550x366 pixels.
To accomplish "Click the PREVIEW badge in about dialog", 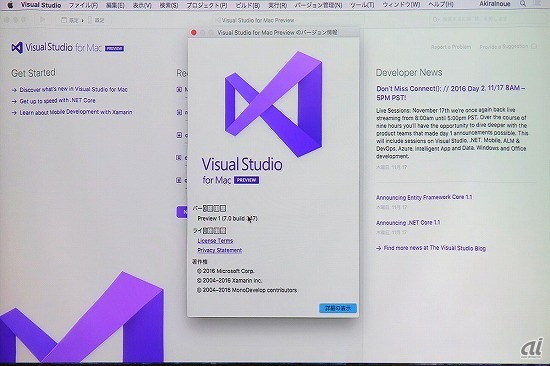I will 246,180.
